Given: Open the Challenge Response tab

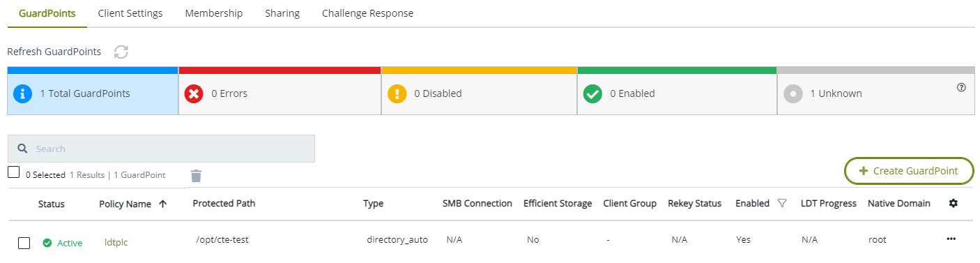Looking at the screenshot, I should coord(367,13).
